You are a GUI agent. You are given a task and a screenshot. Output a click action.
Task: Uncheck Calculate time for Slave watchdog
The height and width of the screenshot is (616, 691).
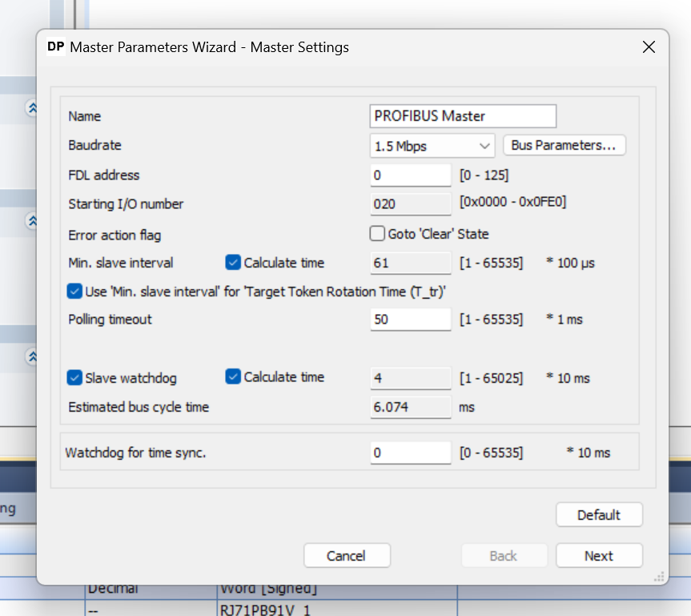tap(233, 376)
